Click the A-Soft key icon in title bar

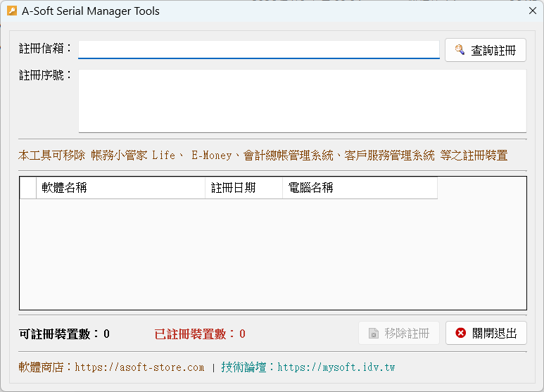click(12, 11)
